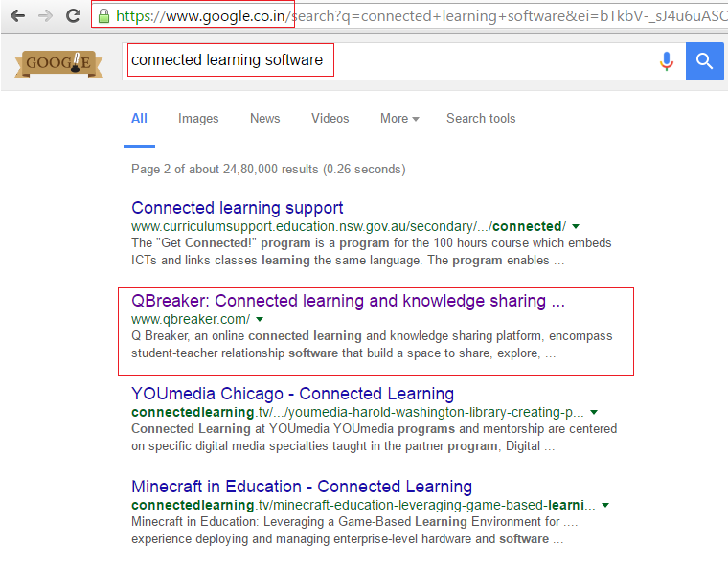
Task: Open 'Minecraft in Education - Connected Learning' result
Action: click(302, 487)
